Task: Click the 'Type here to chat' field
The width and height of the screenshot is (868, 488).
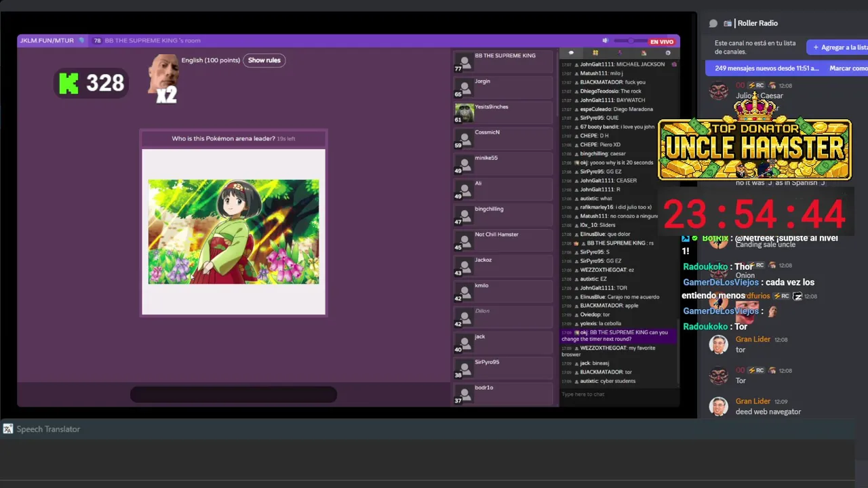Action: pyautogui.click(x=618, y=394)
